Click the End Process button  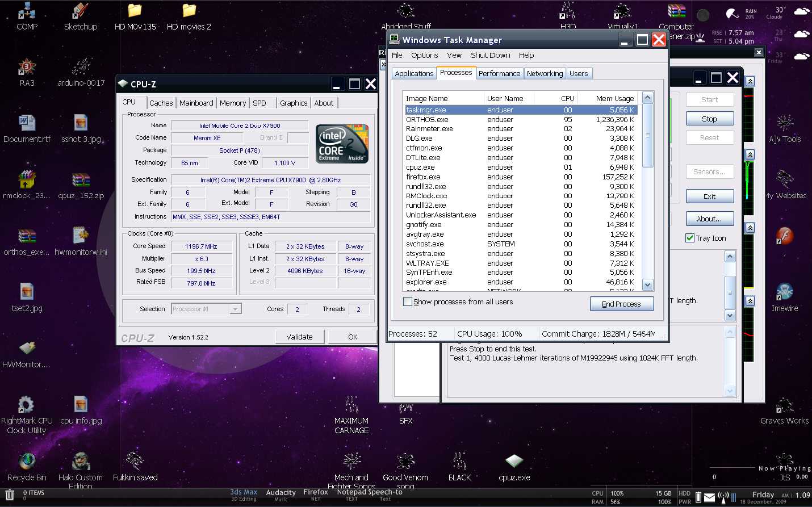(621, 304)
